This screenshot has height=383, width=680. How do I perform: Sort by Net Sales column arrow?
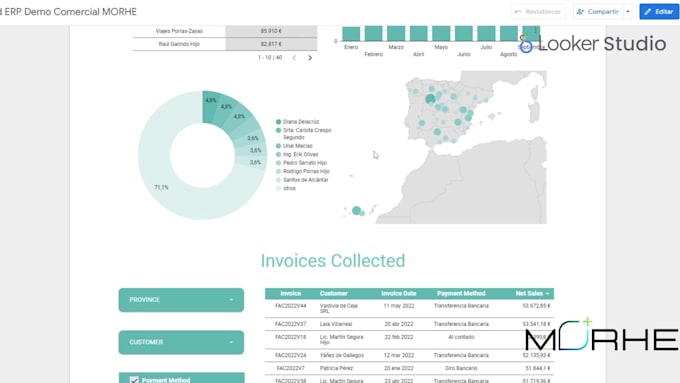[x=548, y=294]
